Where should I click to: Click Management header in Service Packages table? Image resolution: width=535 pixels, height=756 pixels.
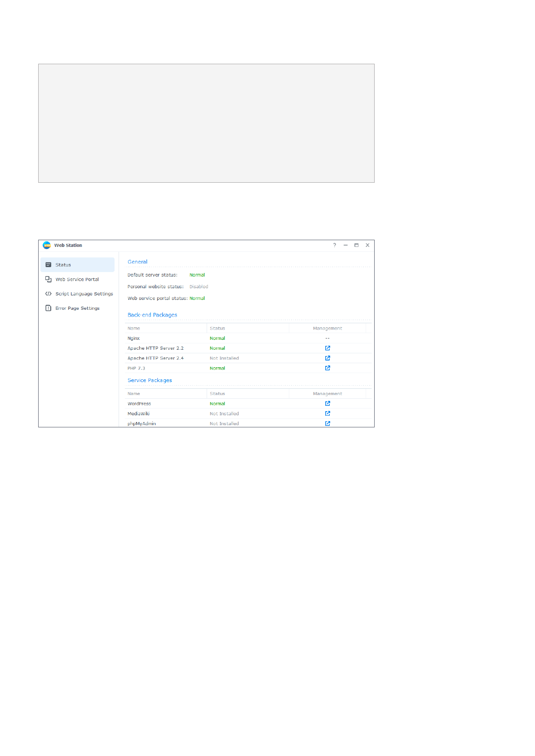click(x=327, y=394)
